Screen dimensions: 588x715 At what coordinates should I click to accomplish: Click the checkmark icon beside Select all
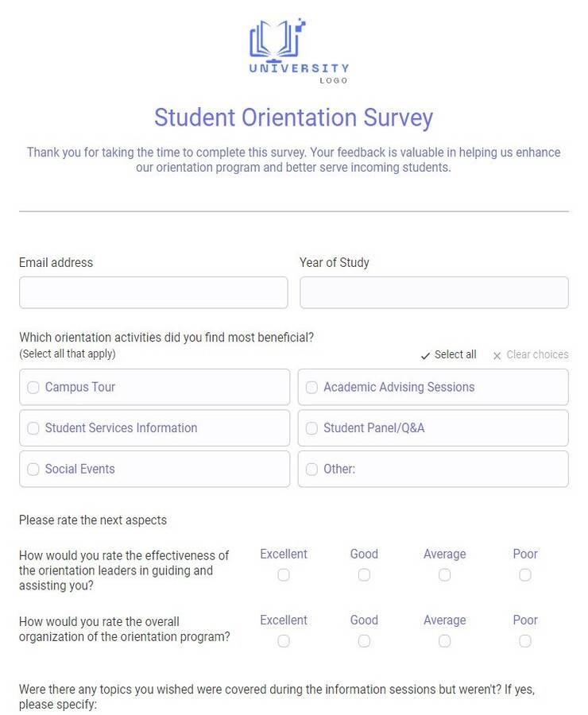click(x=426, y=355)
